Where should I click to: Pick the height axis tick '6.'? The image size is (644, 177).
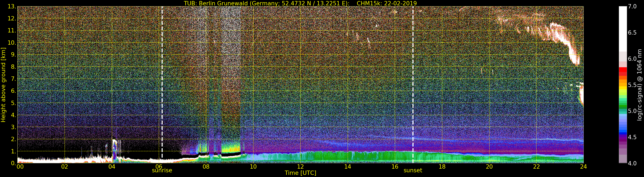(x=13, y=91)
